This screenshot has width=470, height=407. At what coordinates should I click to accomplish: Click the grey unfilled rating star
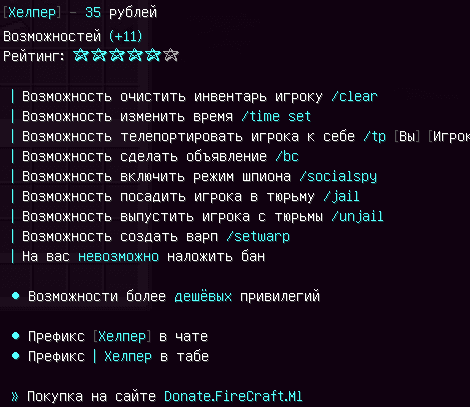tap(171, 55)
